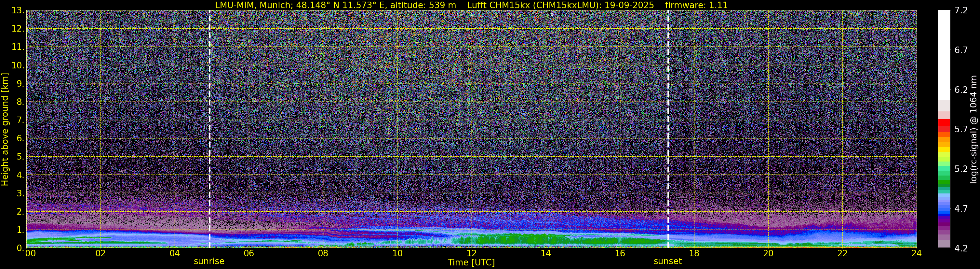Click the height-axis tick '8.'
The height and width of the screenshot is (269, 980).
(x=21, y=102)
